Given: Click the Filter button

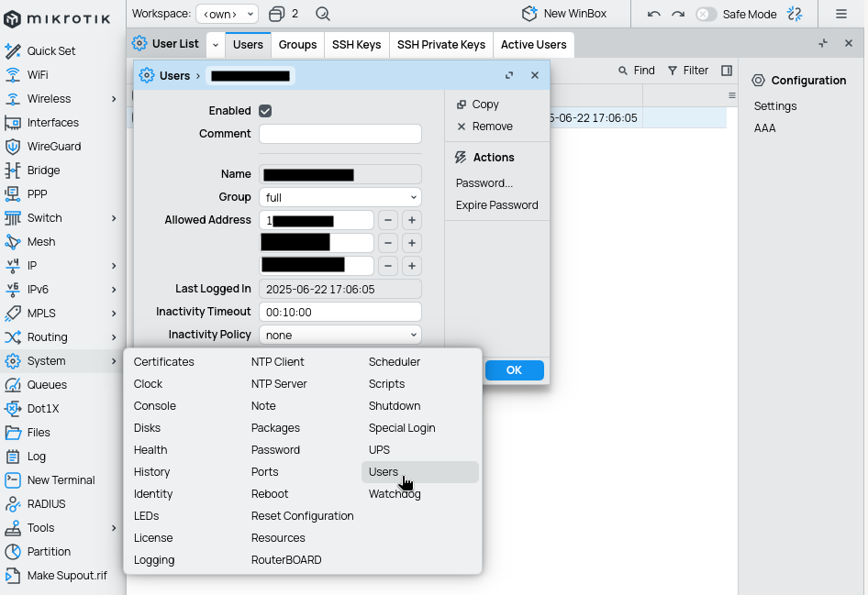Looking at the screenshot, I should pyautogui.click(x=688, y=71).
